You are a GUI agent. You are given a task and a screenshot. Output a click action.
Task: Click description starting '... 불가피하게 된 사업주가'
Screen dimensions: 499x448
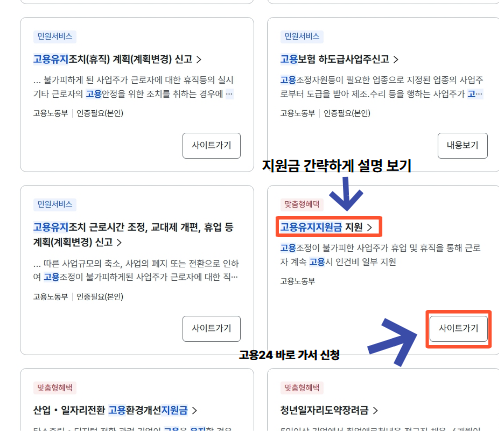[x=133, y=87]
